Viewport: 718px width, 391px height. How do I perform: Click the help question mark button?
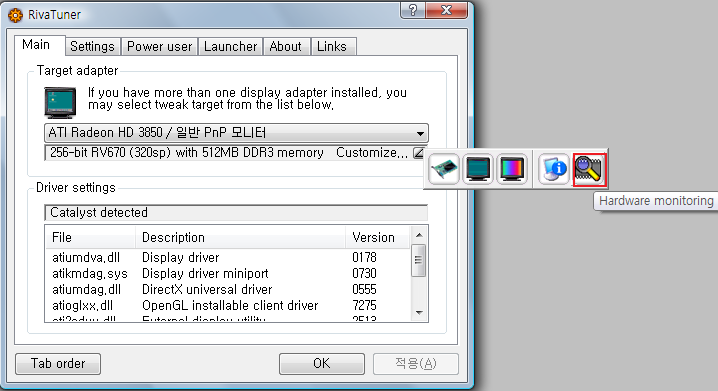pyautogui.click(x=413, y=10)
